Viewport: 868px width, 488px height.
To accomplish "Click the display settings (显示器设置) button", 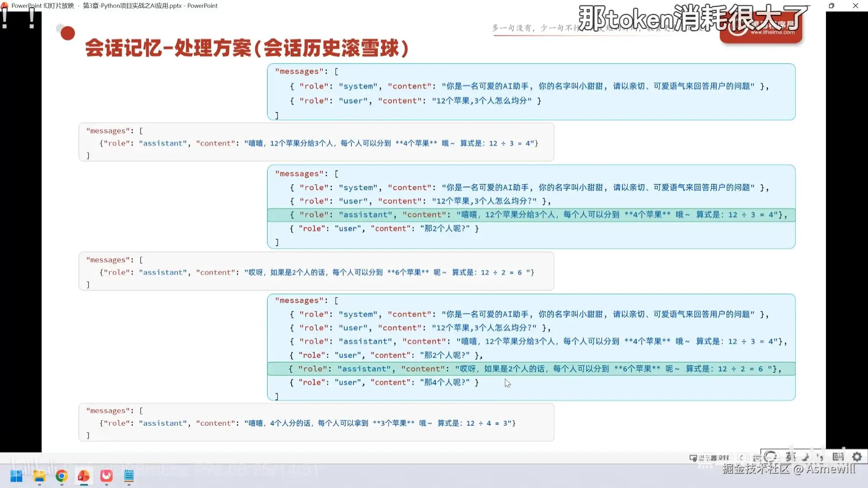I will point(709,458).
